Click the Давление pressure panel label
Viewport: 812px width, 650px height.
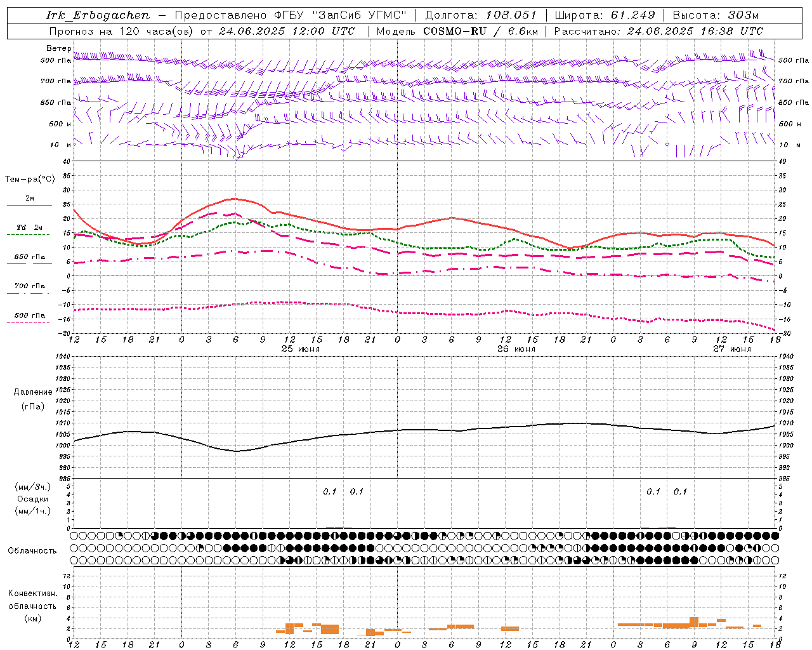pos(33,392)
